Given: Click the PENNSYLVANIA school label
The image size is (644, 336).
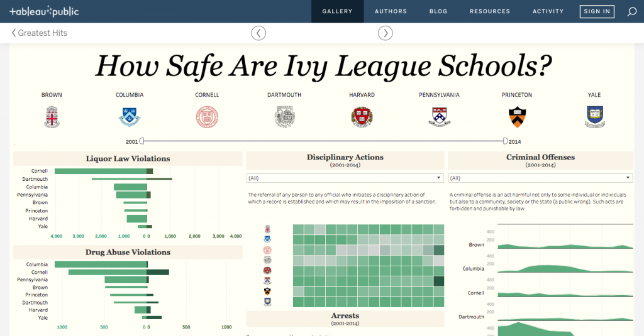Looking at the screenshot, I should 439,95.
